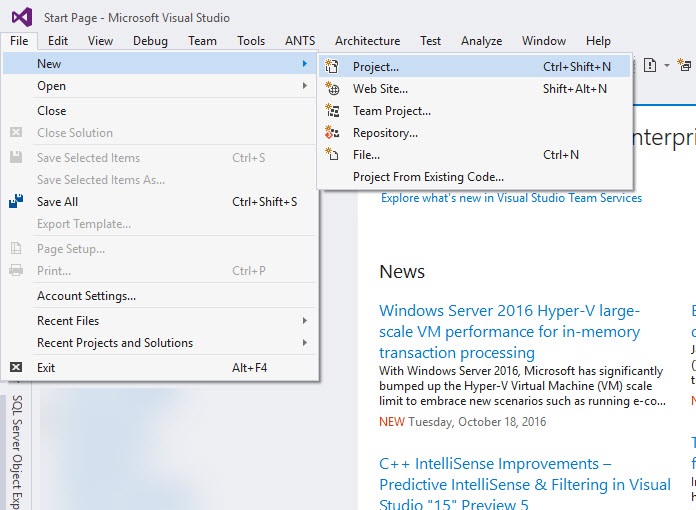Select Project From Existing Code...

tap(474, 177)
